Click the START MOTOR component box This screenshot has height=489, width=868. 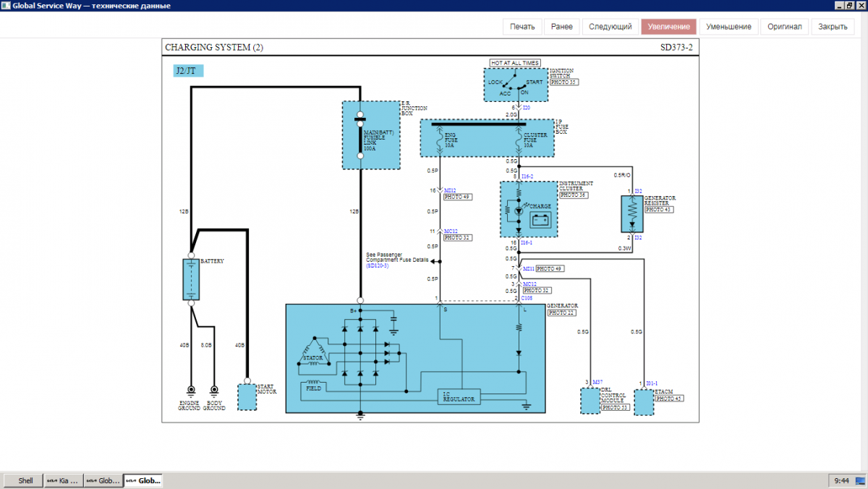pyautogui.click(x=247, y=397)
